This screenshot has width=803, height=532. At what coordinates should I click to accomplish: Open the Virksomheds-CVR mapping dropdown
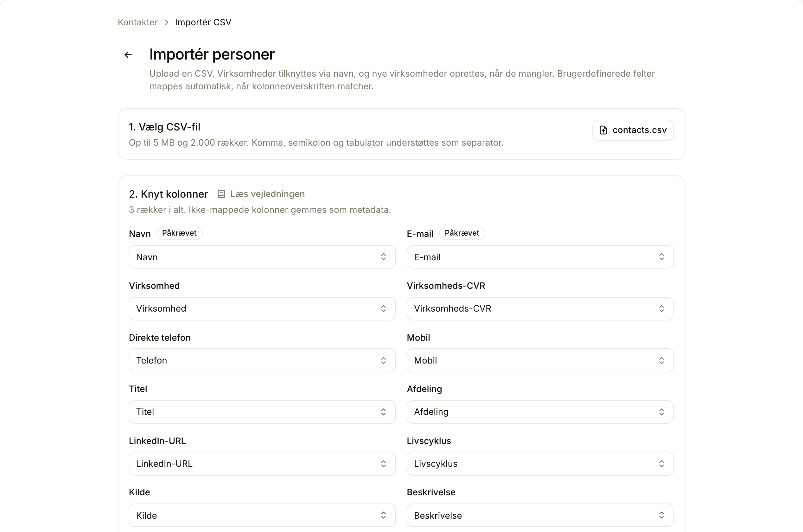coord(540,308)
